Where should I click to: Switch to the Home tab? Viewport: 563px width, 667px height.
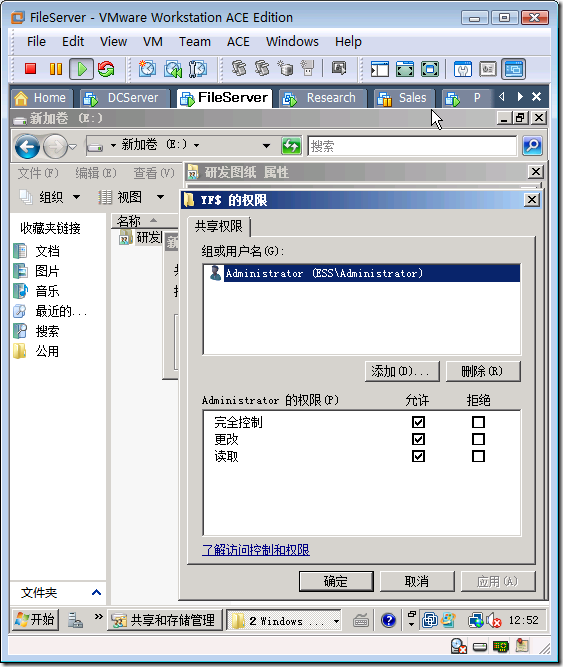coord(41,98)
